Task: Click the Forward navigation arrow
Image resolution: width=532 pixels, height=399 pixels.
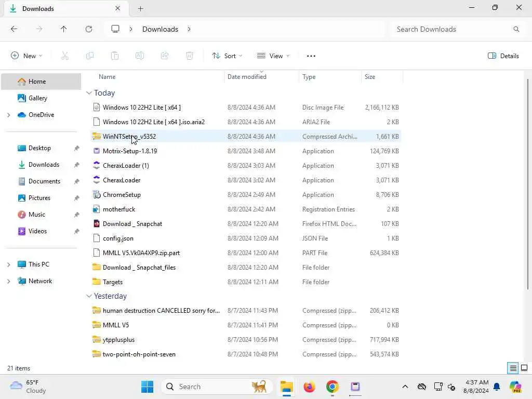Action: pos(39,29)
